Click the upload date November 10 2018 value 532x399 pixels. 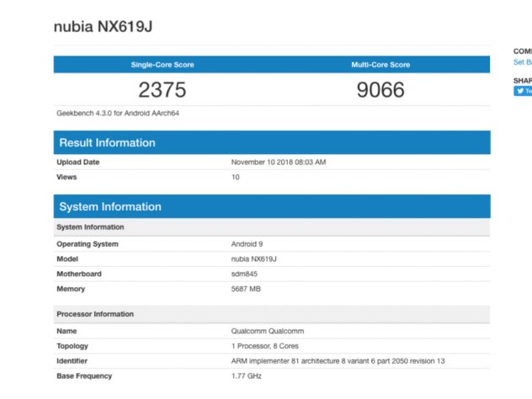[278, 162]
